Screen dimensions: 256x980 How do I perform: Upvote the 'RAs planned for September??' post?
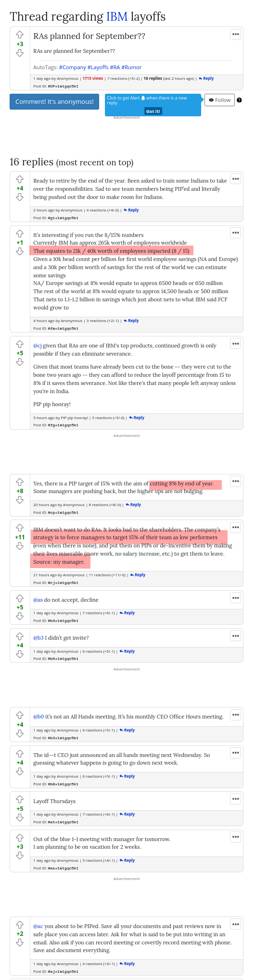coord(20,35)
